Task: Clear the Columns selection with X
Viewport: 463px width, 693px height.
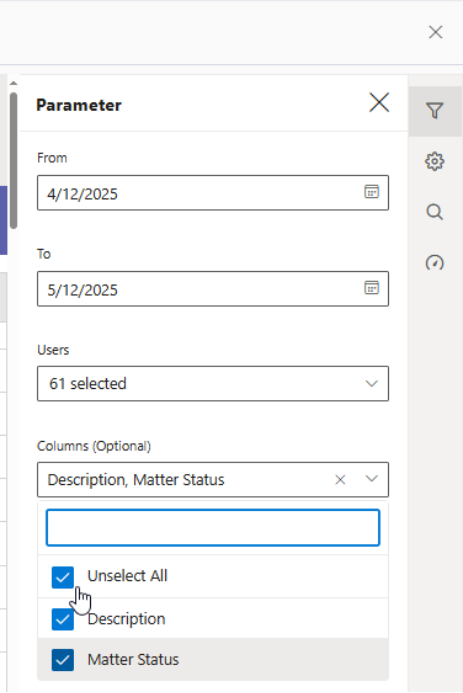Action: coord(340,480)
